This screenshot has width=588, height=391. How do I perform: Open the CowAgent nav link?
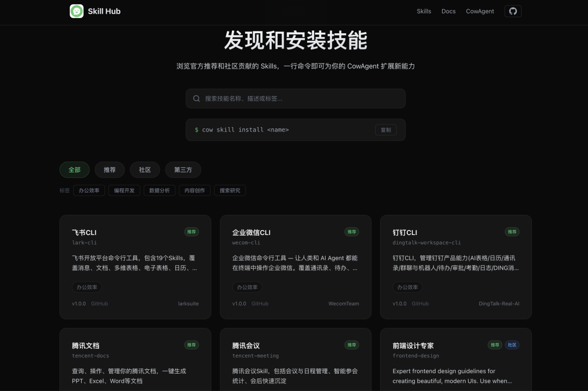coord(480,11)
